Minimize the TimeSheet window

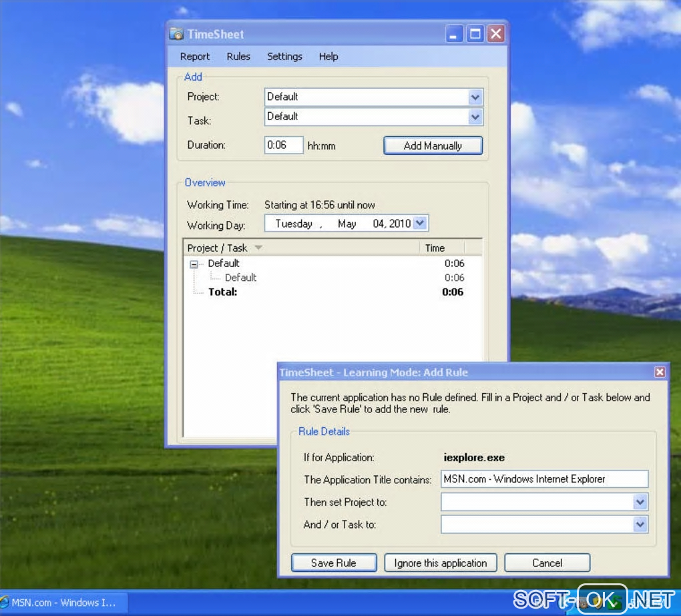(x=454, y=34)
